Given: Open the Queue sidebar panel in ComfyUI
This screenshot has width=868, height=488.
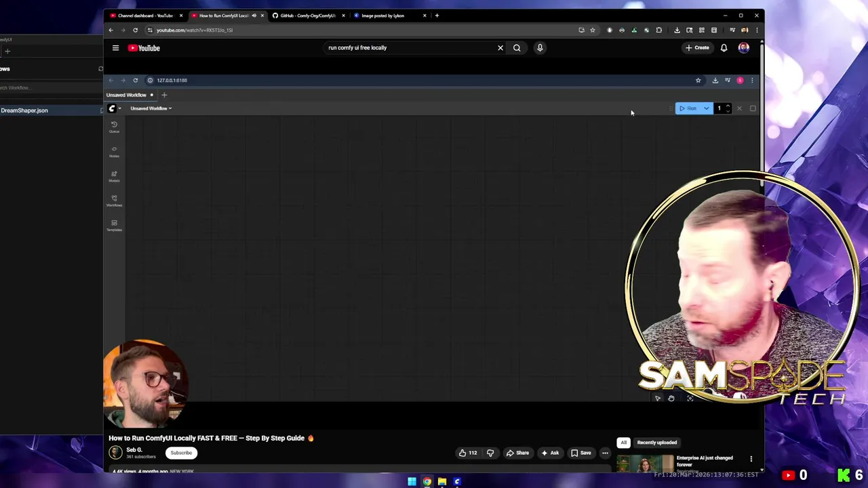Looking at the screenshot, I should [x=114, y=127].
